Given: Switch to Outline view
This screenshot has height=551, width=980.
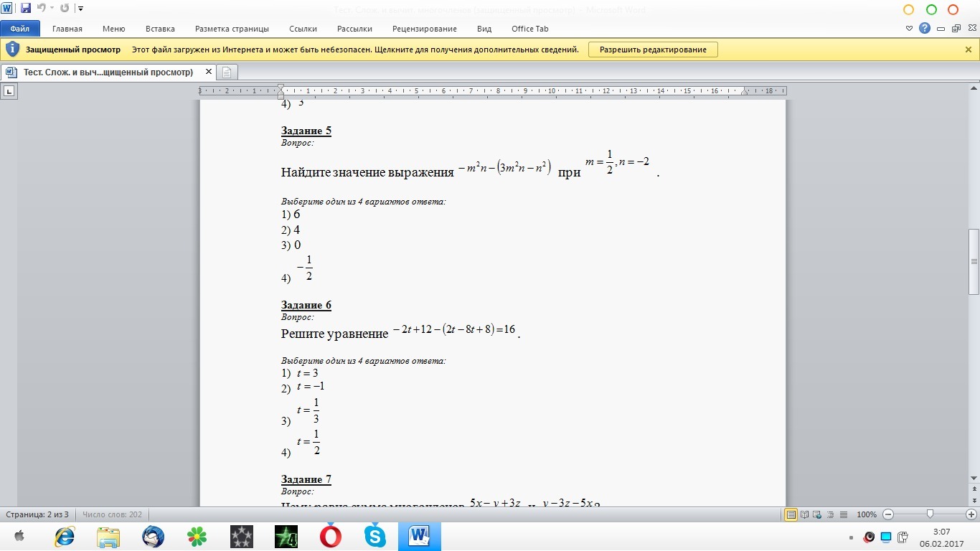Looking at the screenshot, I should [x=830, y=514].
